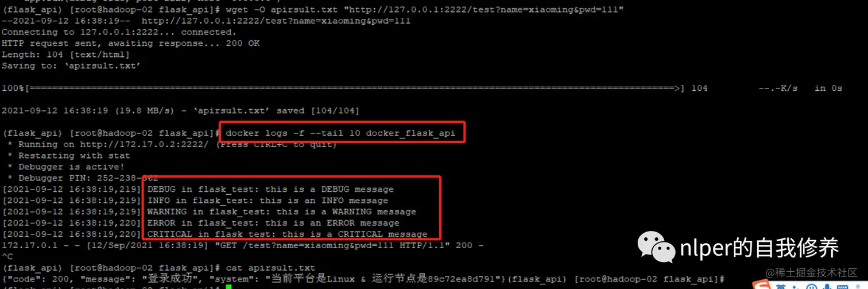The height and width of the screenshot is (289, 868).
Task: Click the IME punctuation mode icon
Action: point(796,287)
